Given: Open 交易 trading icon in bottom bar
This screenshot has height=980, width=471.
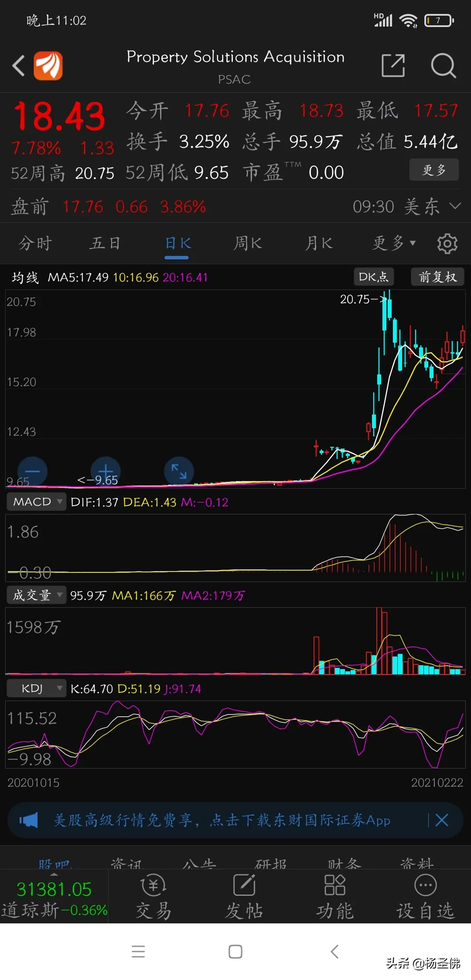Looking at the screenshot, I should pos(154,898).
